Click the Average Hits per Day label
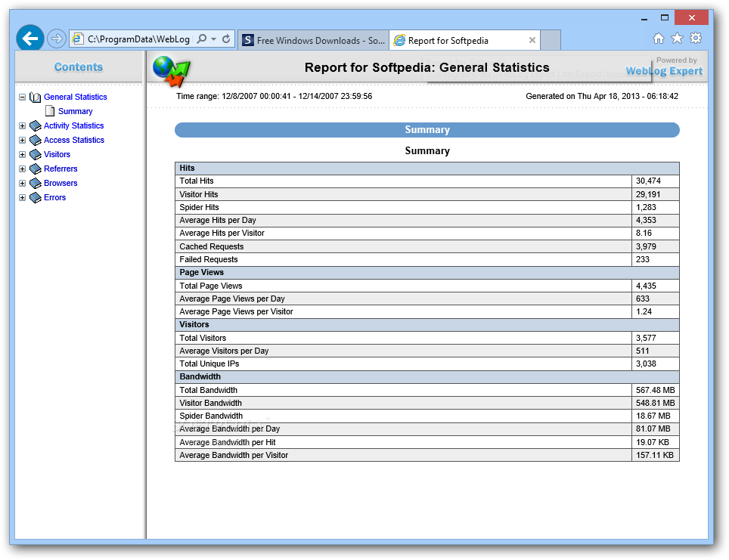The image size is (729, 560). tap(218, 220)
